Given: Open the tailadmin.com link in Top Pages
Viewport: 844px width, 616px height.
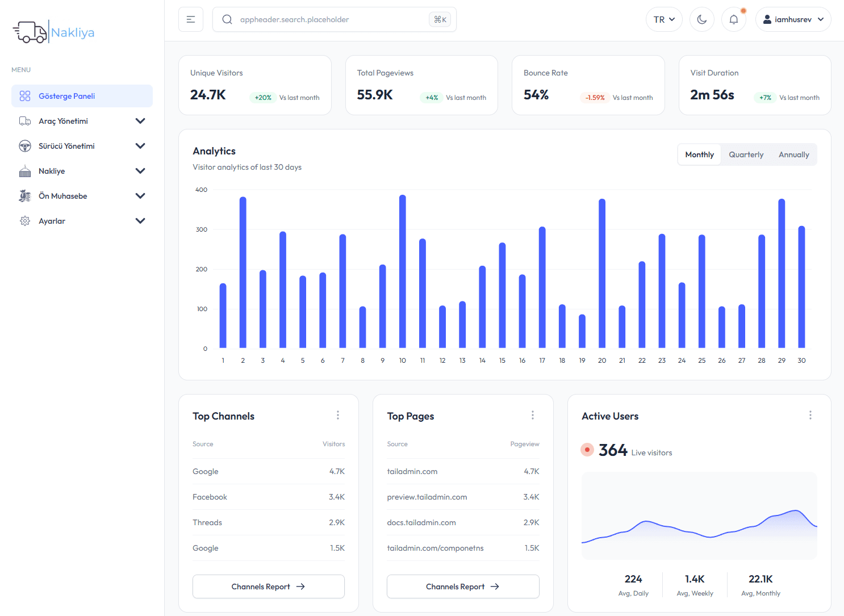Looking at the screenshot, I should pyautogui.click(x=412, y=471).
